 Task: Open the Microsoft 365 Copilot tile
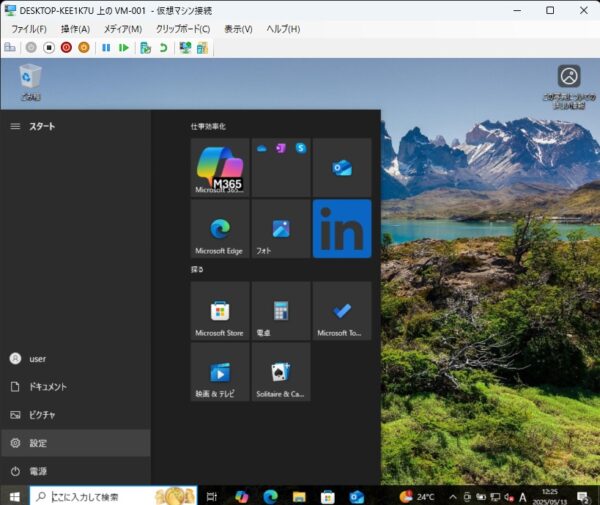pyautogui.click(x=220, y=168)
